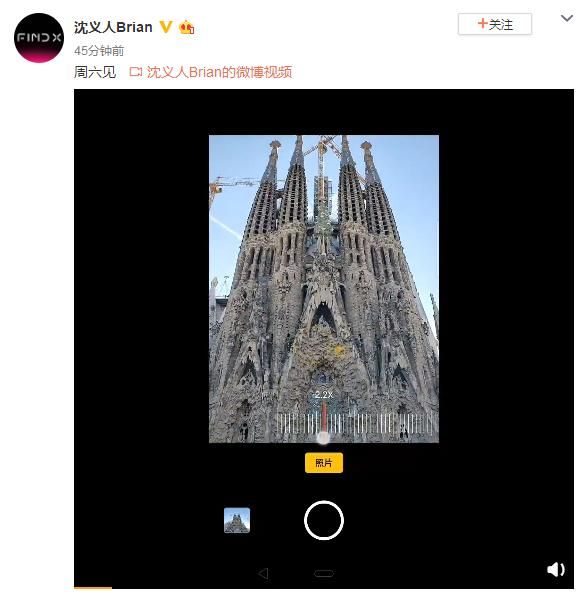Open 沈义人Brian的微博视频 link
The width and height of the screenshot is (586, 595).
[219, 72]
